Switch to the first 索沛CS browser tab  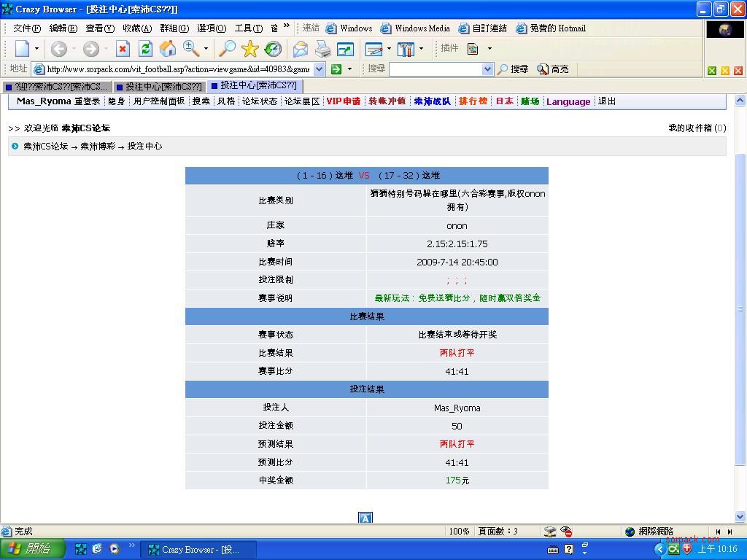click(x=57, y=87)
